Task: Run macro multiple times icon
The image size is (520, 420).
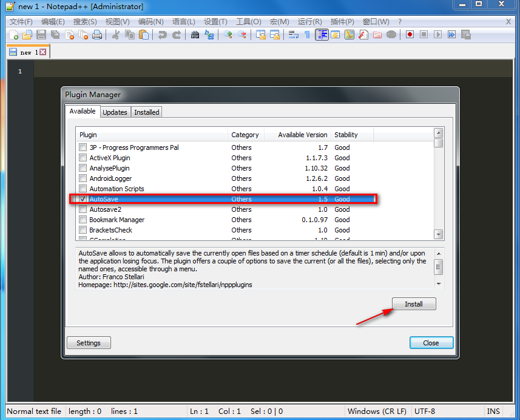Action: tap(451, 35)
